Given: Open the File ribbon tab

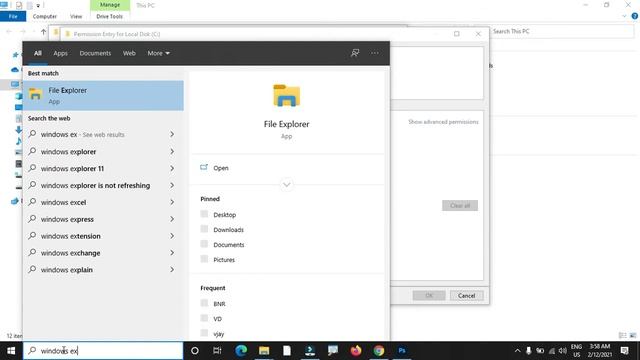Looking at the screenshot, I should click(x=13, y=16).
